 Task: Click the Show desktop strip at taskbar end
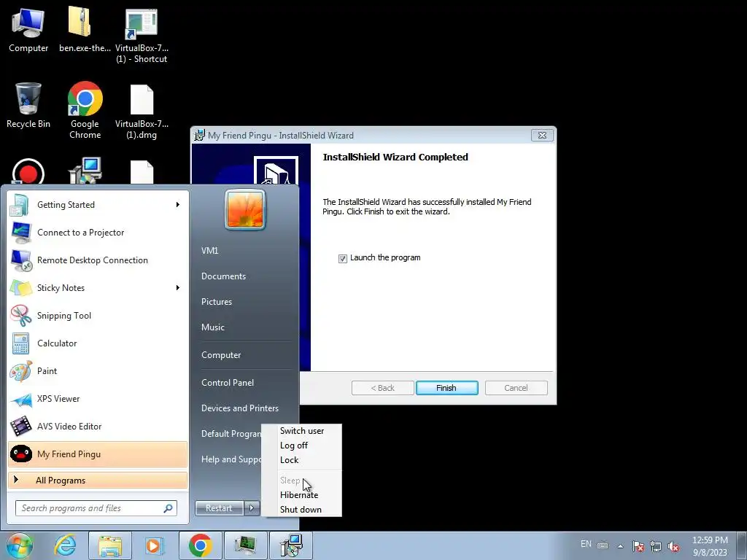743,545
